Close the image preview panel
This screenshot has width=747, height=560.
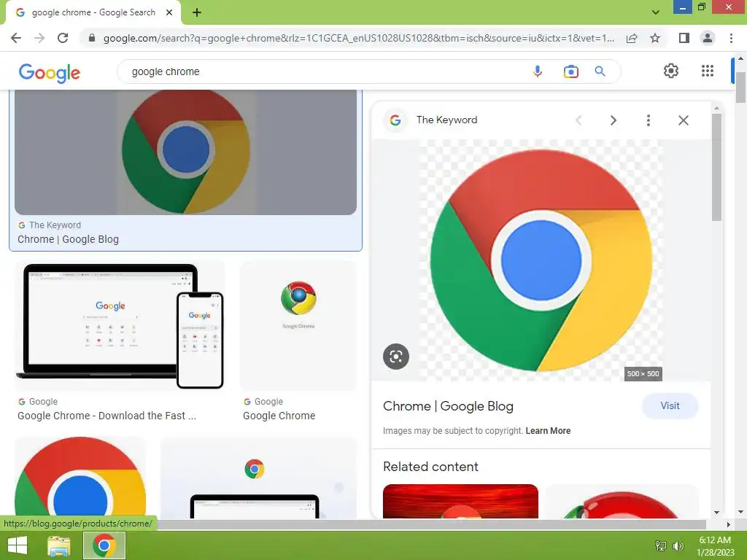[683, 120]
